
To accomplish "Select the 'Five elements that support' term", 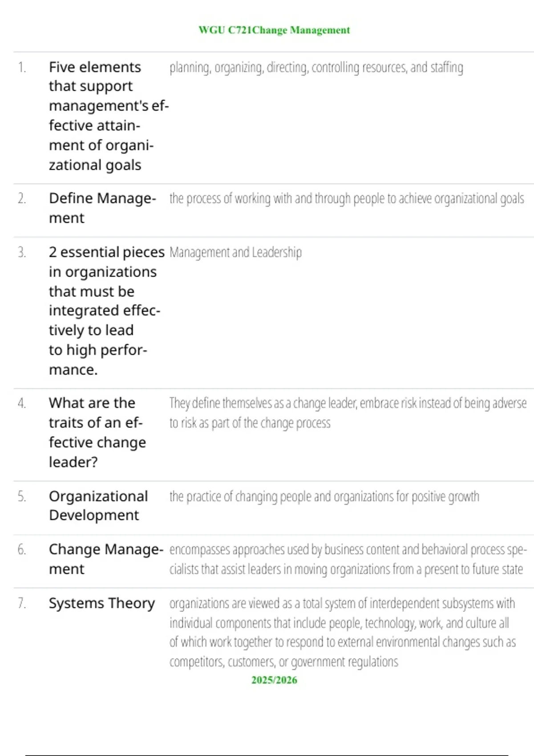I will pos(109,116).
